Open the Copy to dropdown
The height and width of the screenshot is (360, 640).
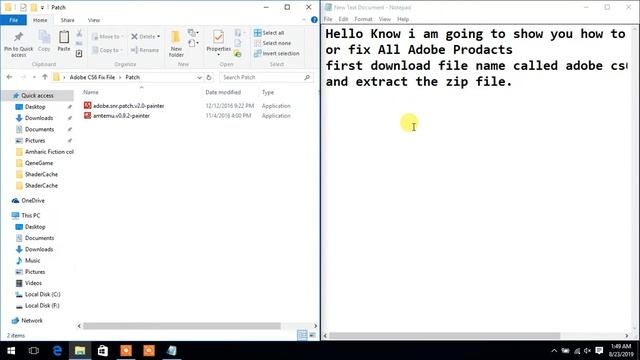(x=107, y=50)
